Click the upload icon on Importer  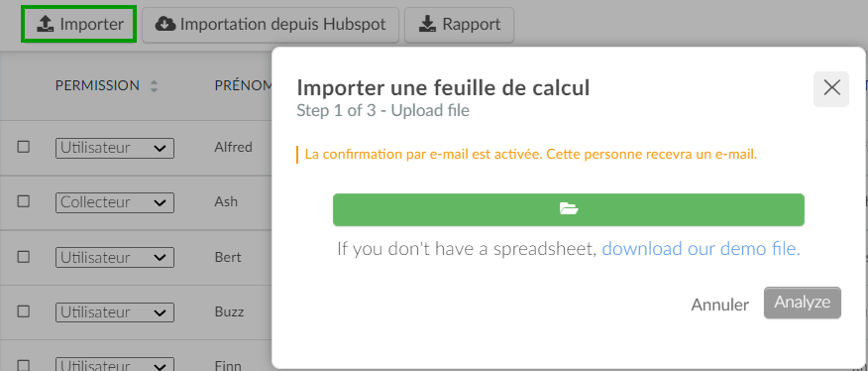pos(45,24)
